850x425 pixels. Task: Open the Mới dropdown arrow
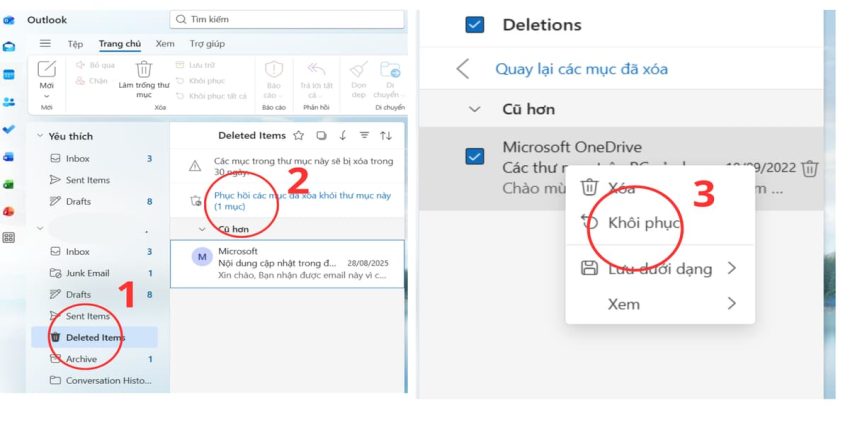[x=47, y=96]
